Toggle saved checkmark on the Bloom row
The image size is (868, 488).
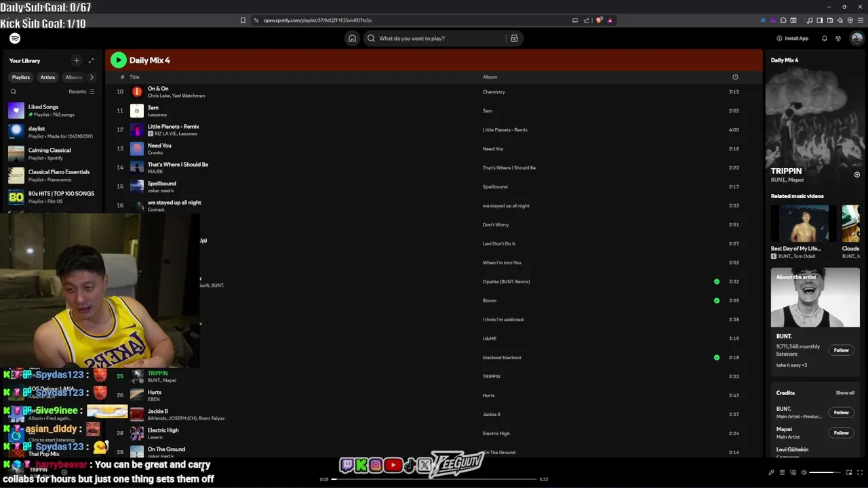(x=717, y=300)
